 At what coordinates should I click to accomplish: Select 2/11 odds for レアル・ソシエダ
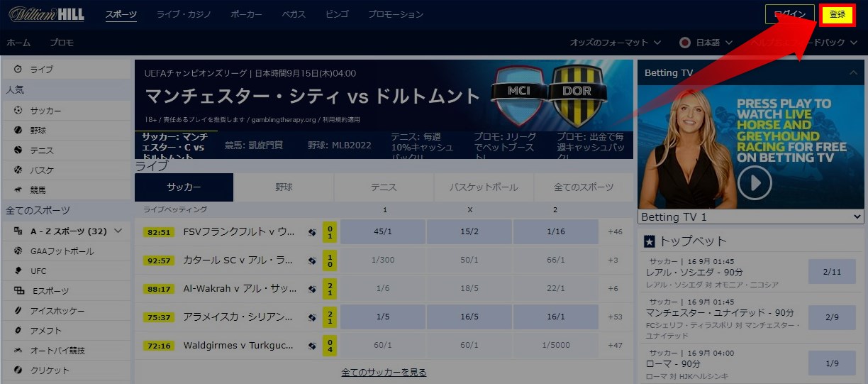click(x=831, y=272)
